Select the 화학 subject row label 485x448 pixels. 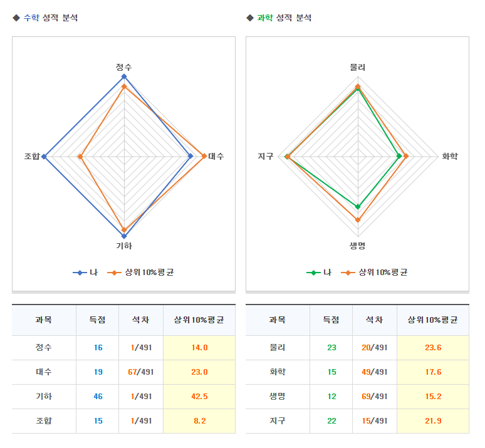point(277,372)
